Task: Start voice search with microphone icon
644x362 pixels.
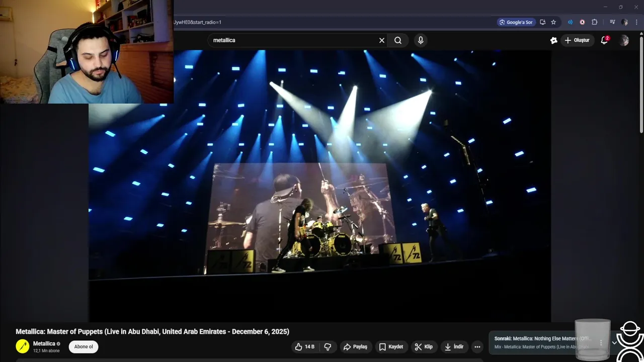Action: click(x=421, y=40)
